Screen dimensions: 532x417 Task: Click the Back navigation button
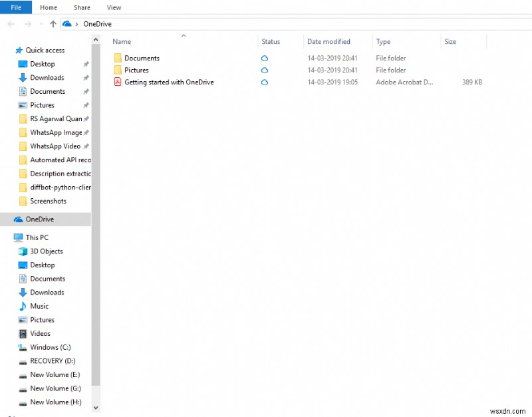[x=11, y=24]
